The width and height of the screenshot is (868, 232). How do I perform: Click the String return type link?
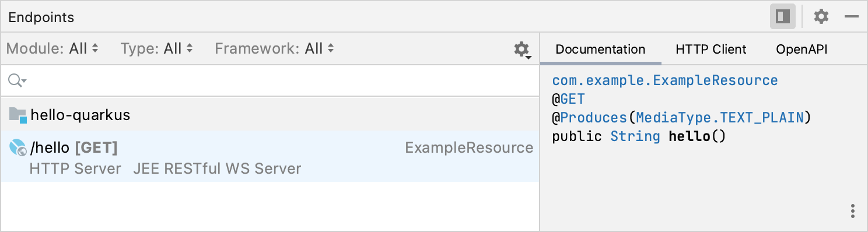coord(635,136)
